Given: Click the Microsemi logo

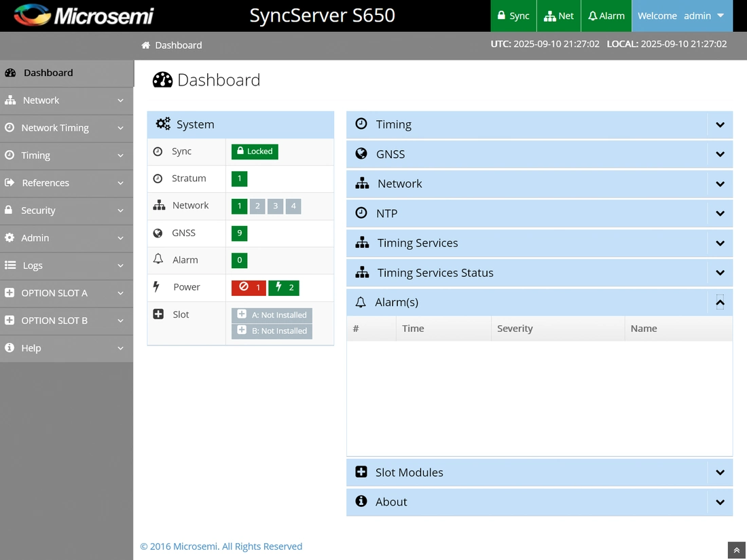Looking at the screenshot, I should point(84,15).
